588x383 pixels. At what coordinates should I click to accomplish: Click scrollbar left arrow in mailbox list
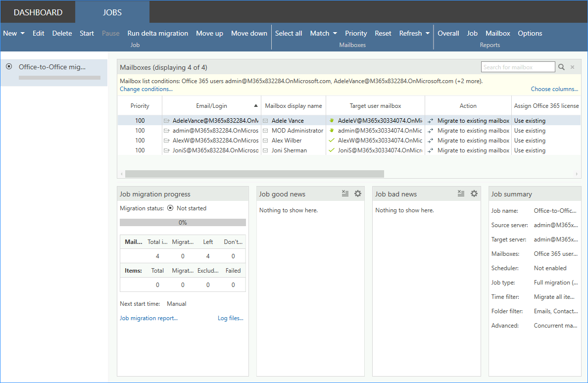point(121,174)
